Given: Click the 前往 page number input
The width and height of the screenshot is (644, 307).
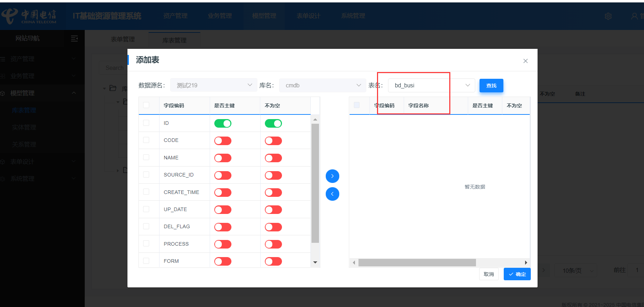Looking at the screenshot, I should 637,270.
